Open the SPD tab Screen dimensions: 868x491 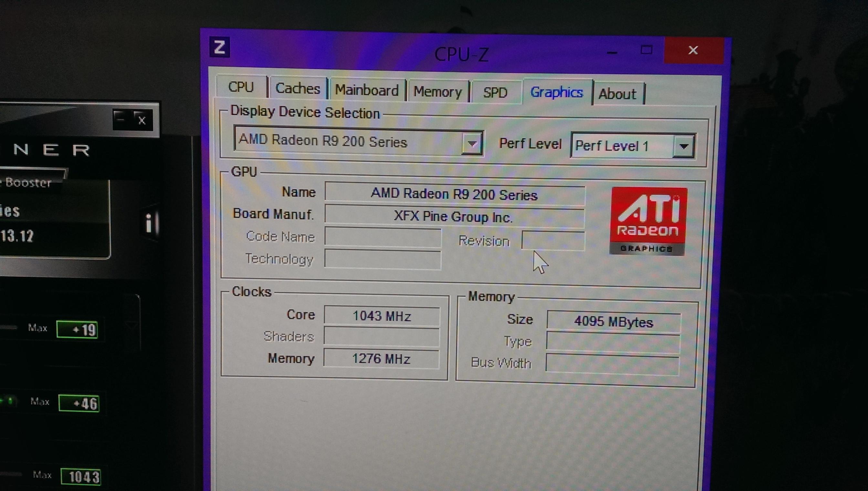pos(495,92)
